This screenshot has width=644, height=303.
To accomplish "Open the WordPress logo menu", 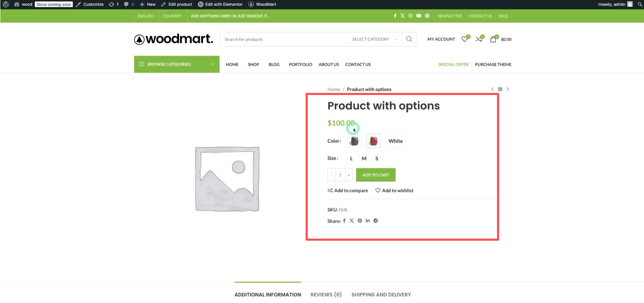I will 6,4.
